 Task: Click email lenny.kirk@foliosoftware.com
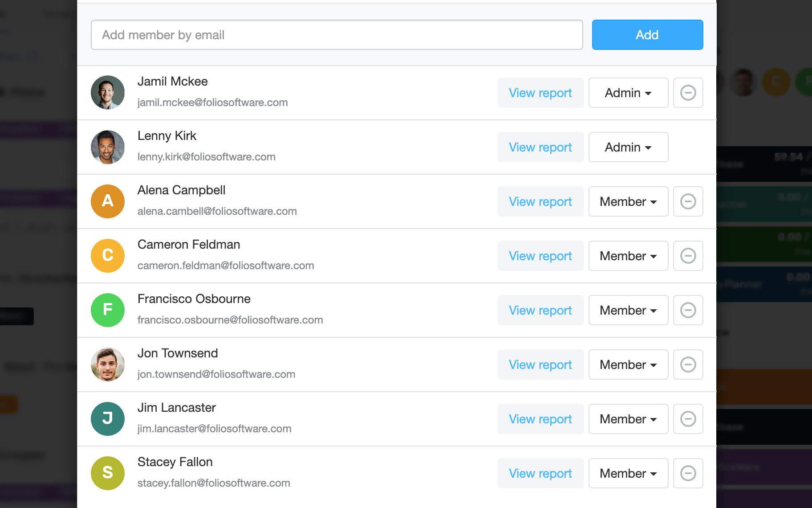click(207, 157)
